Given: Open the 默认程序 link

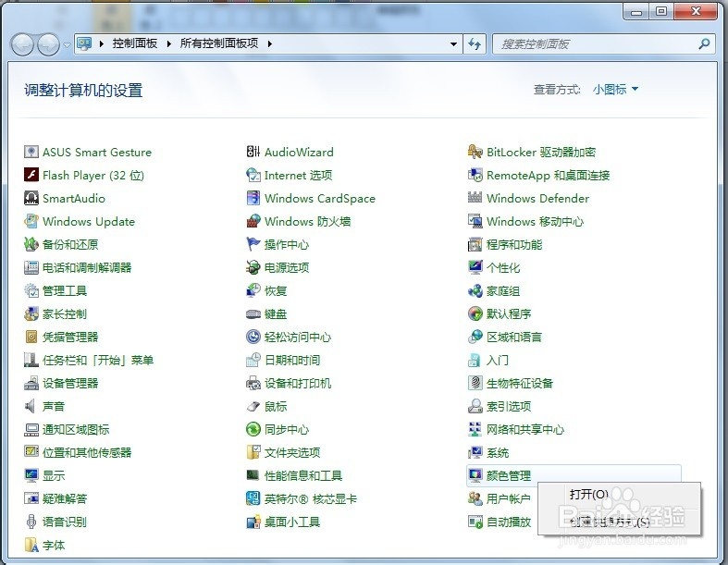Looking at the screenshot, I should click(x=509, y=313).
